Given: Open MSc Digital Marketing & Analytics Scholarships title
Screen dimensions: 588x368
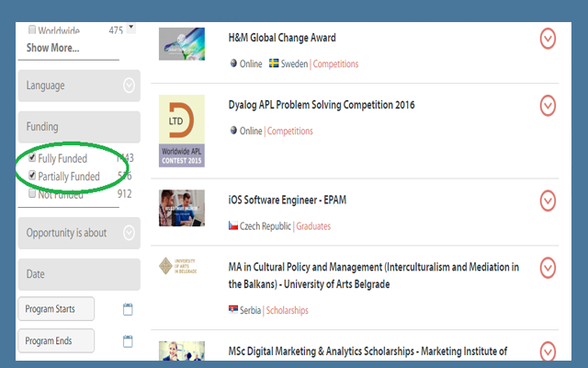Looking at the screenshot, I should pyautogui.click(x=367, y=351).
